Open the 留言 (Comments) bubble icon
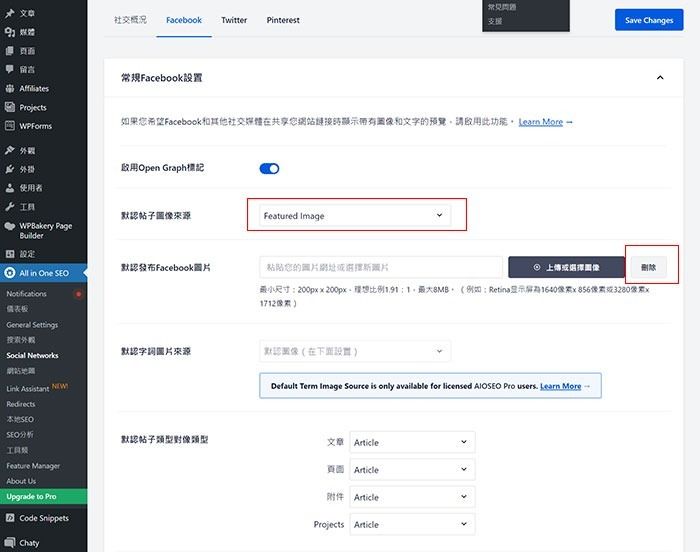The image size is (700, 552). coord(10,70)
